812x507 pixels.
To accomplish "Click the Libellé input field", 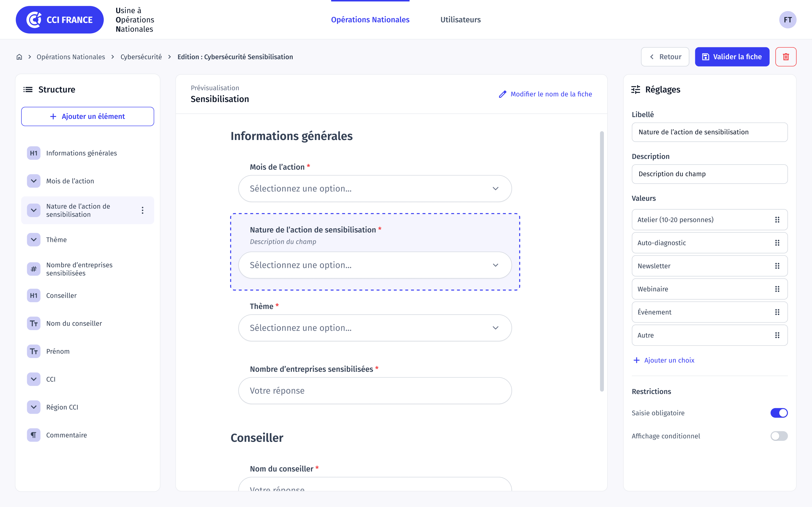I will [x=709, y=132].
